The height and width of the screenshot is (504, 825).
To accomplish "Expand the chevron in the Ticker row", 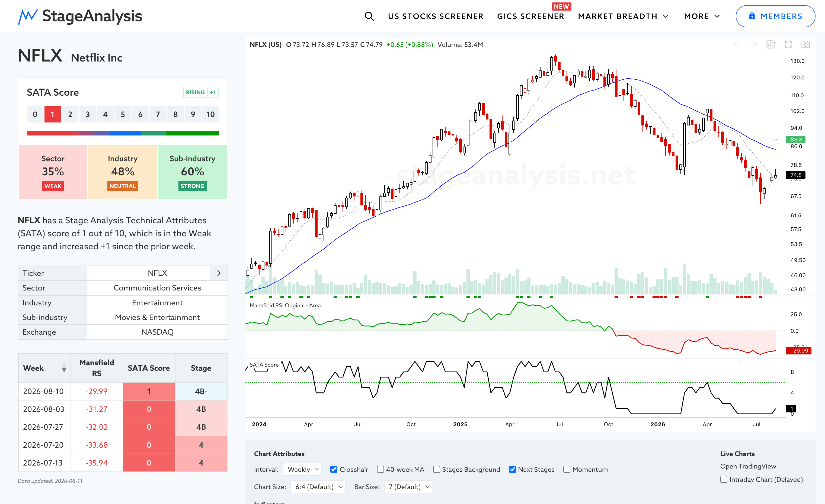I will [x=219, y=273].
